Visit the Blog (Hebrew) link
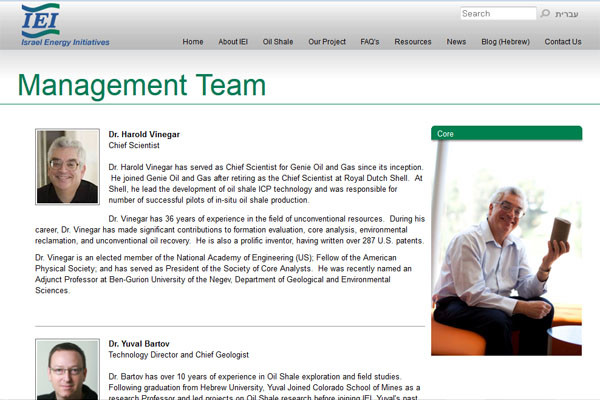Screen dimensions: 600x400 pos(505,42)
